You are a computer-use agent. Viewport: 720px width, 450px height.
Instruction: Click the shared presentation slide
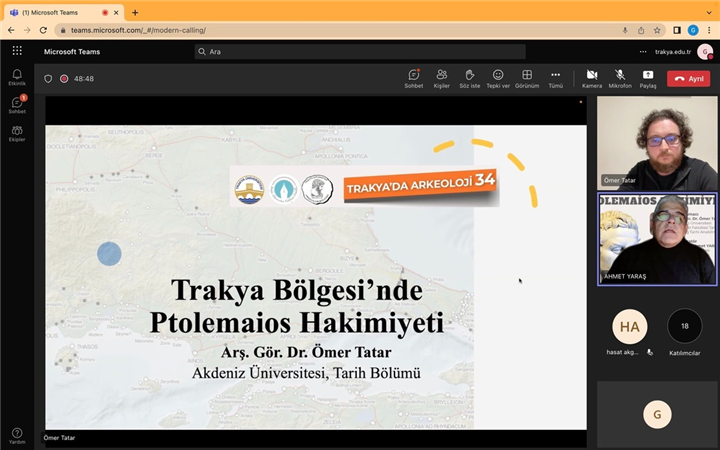pyautogui.click(x=316, y=277)
